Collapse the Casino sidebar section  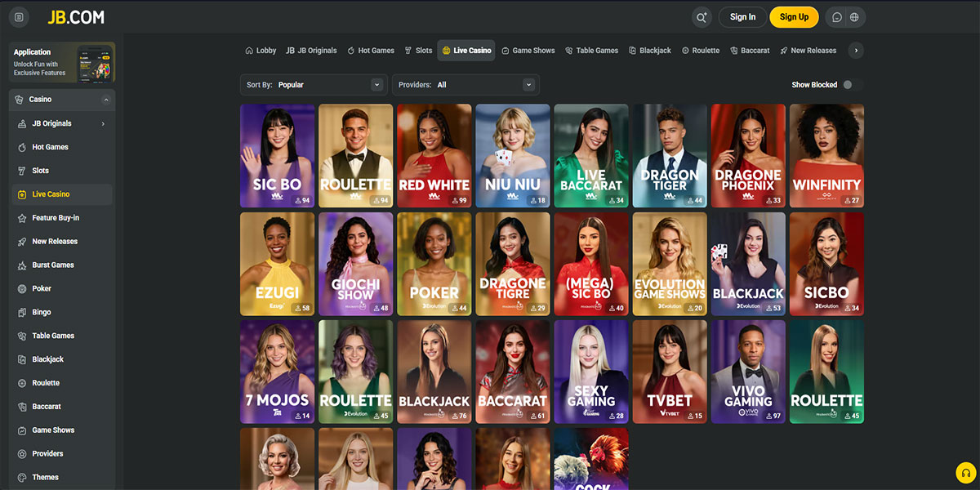pyautogui.click(x=105, y=100)
